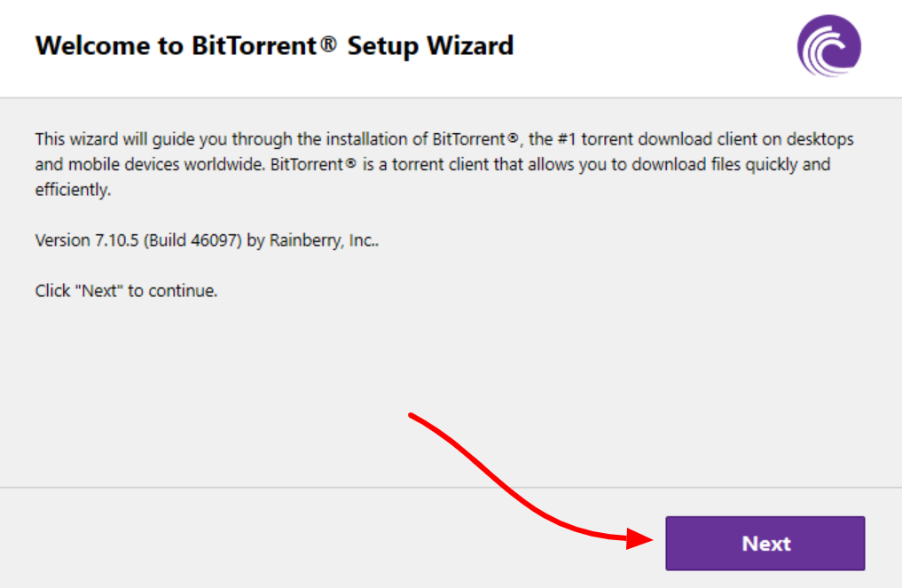Click the red arrowhead pointing at Next
The width and height of the screenshot is (902, 588).
coord(639,538)
